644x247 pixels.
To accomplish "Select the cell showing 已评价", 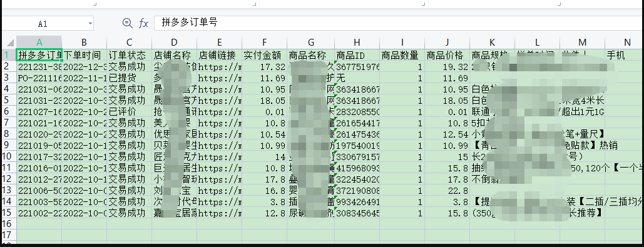I will click(130, 111).
